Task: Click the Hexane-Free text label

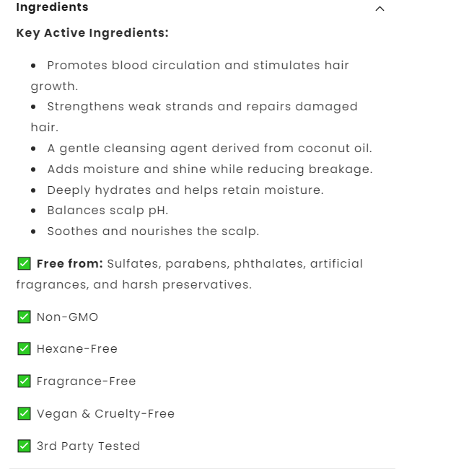Action: (77, 349)
